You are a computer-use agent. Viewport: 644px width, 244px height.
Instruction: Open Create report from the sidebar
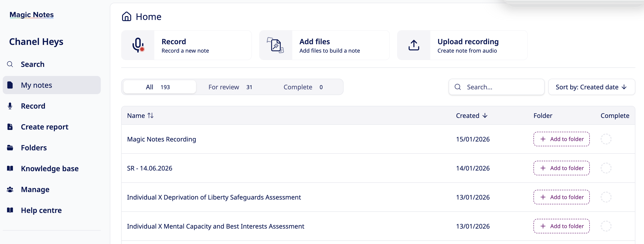coord(44,127)
